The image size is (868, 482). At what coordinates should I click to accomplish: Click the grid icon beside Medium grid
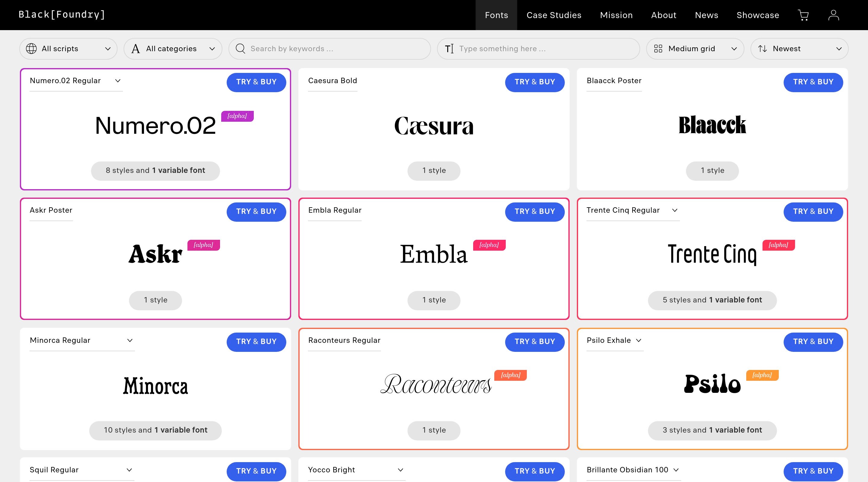point(658,49)
